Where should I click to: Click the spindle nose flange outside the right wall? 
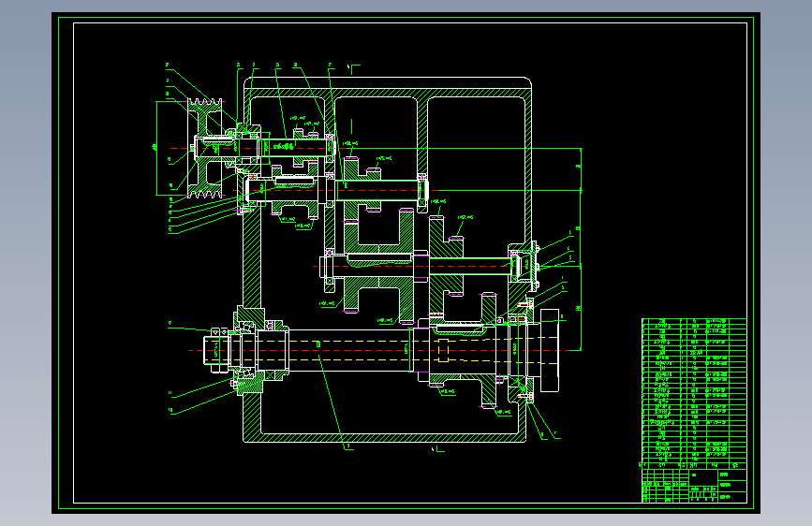point(550,350)
